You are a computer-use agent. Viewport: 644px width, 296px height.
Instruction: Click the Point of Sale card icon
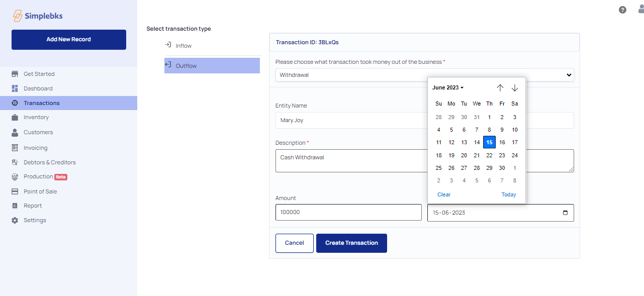coord(15,191)
